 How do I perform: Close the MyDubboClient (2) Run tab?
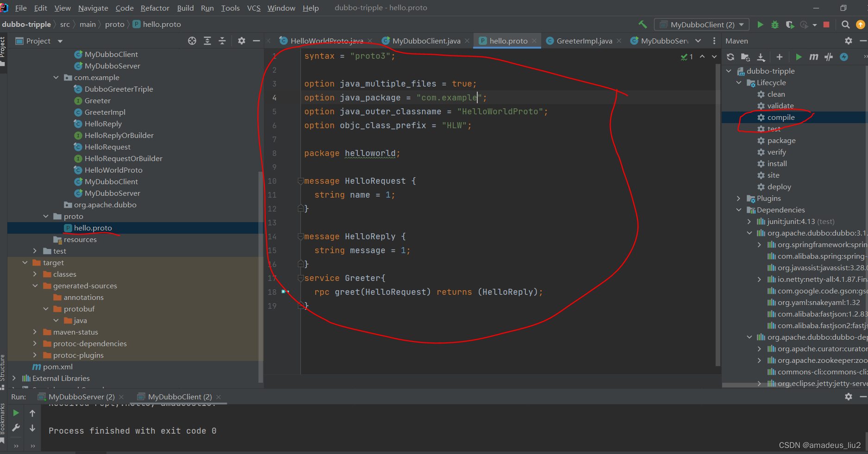(x=219, y=397)
